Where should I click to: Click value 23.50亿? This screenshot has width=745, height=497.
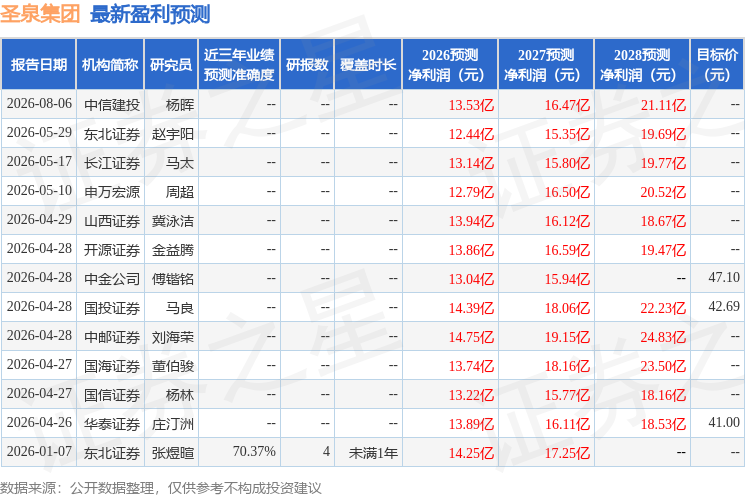point(663,366)
